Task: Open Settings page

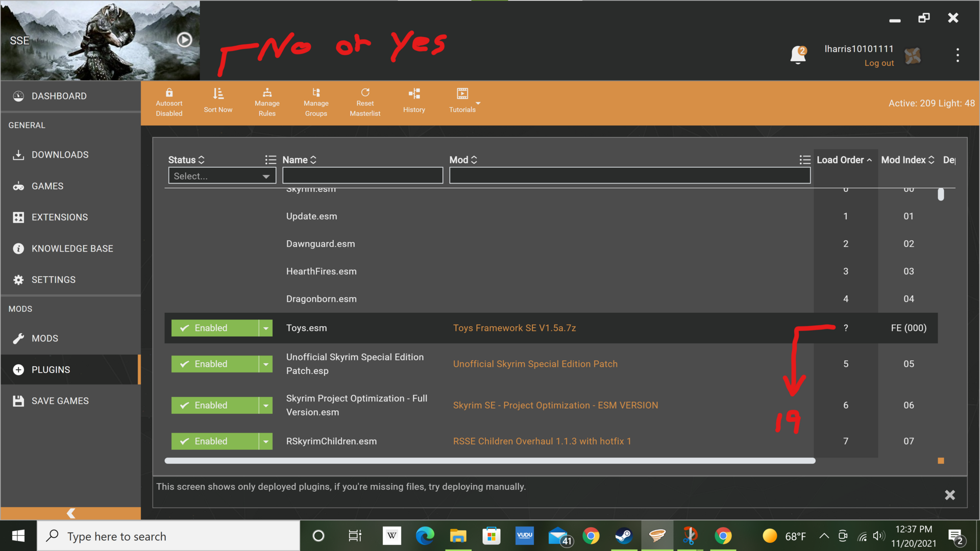Action: 70,280
